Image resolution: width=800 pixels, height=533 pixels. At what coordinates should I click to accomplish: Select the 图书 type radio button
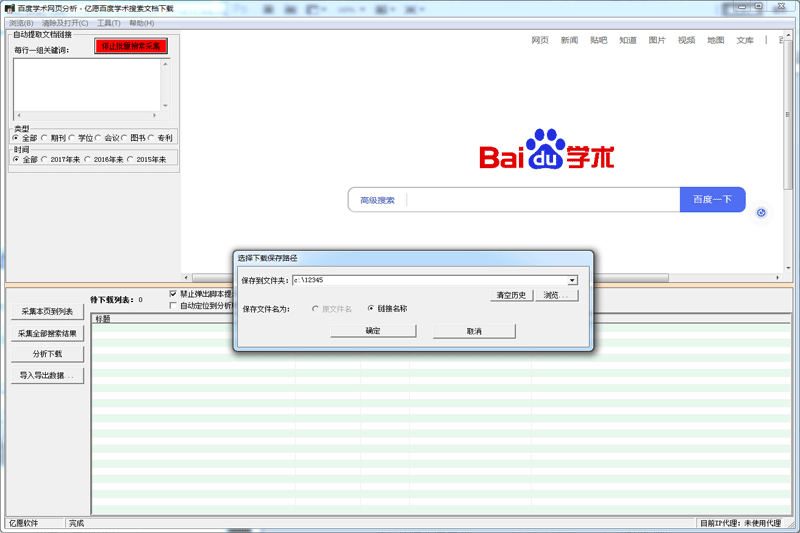coord(124,138)
